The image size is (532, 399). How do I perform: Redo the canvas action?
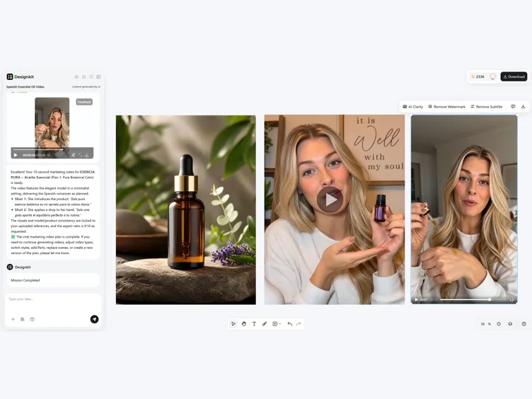(x=299, y=324)
